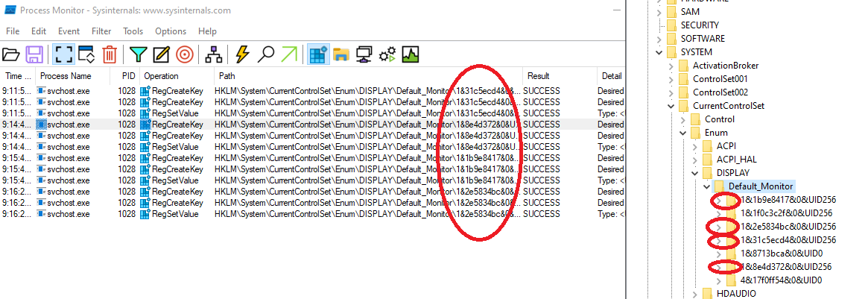Open the Tools menu
This screenshot has width=868, height=299.
point(133,31)
